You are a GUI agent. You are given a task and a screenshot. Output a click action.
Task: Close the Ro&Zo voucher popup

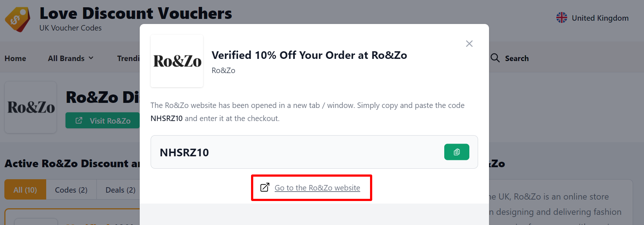pos(469,44)
